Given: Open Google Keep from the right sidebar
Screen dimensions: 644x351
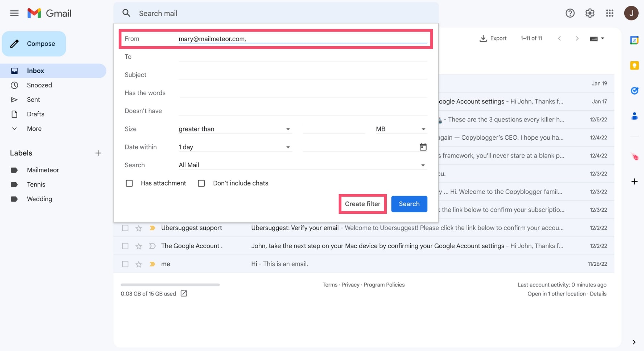Looking at the screenshot, I should click(x=635, y=65).
